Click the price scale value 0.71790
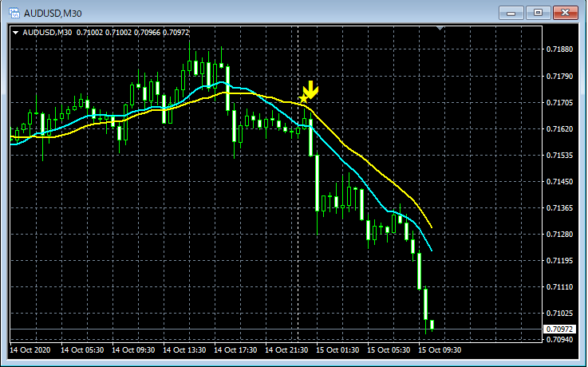The image size is (588, 367). (x=559, y=76)
